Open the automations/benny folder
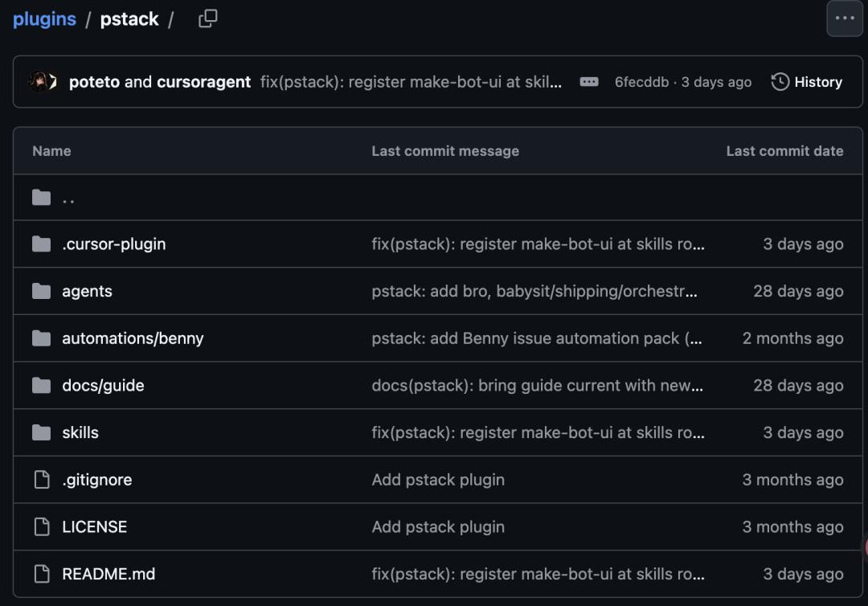Image resolution: width=868 pixels, height=606 pixels. pos(133,338)
